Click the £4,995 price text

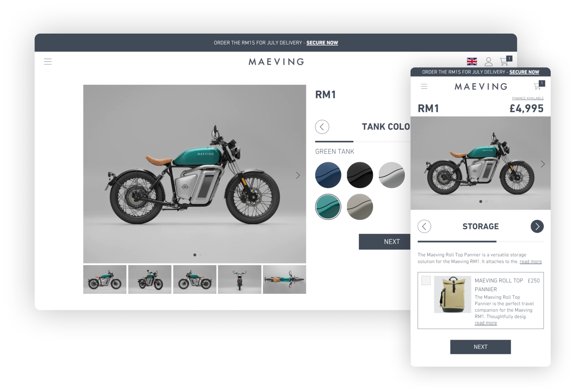[x=526, y=109]
